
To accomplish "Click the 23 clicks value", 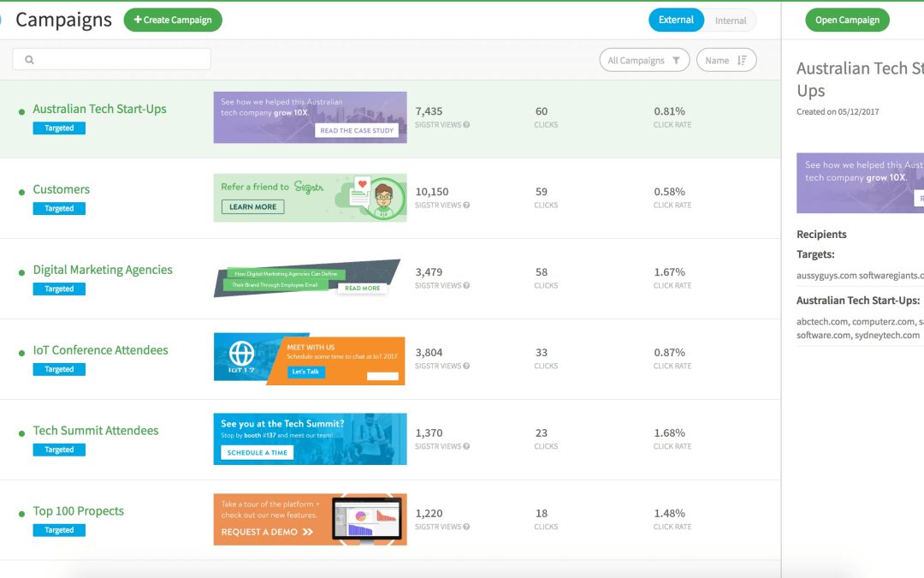I will tap(542, 433).
